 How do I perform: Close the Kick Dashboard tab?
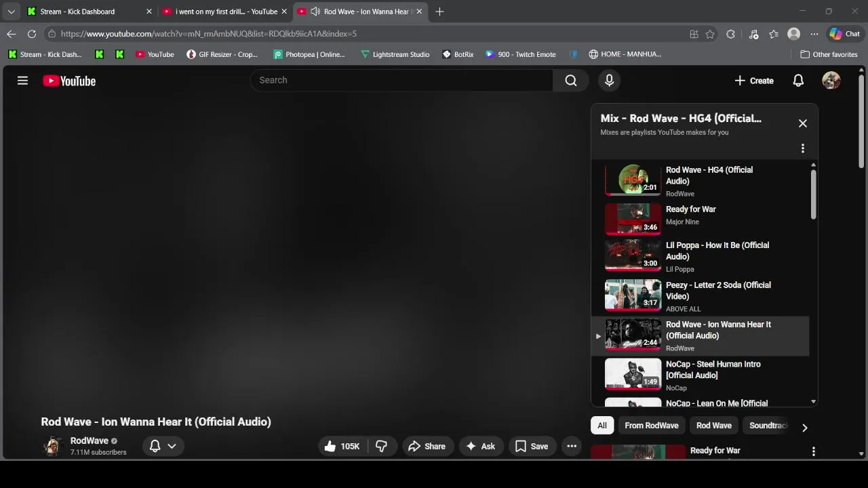click(149, 12)
